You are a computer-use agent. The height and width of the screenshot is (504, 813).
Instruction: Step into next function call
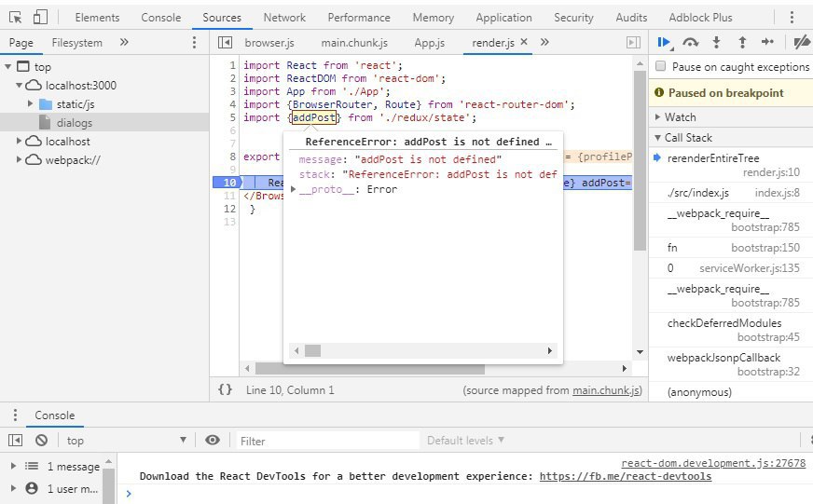coord(716,42)
